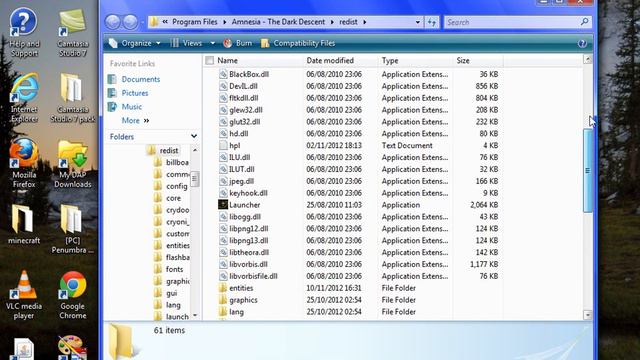Open the Organize dropdown menu

[135, 43]
